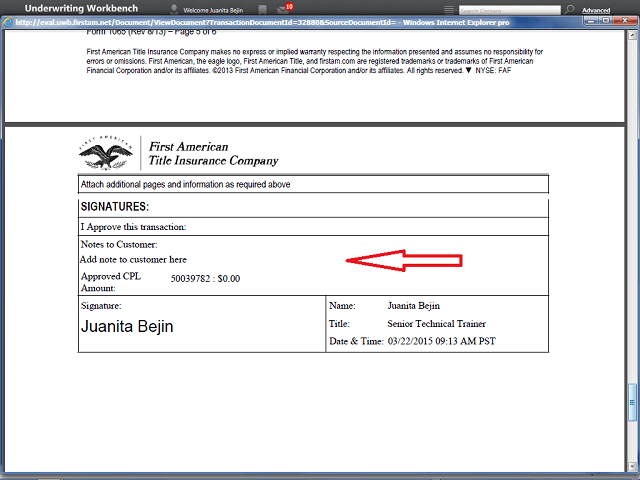
Task: Click 'Add note to customer here' text
Action: coord(133,260)
